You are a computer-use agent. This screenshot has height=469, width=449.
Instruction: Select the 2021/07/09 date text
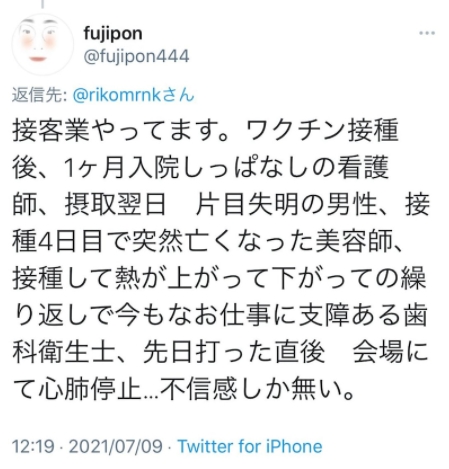tap(116, 446)
